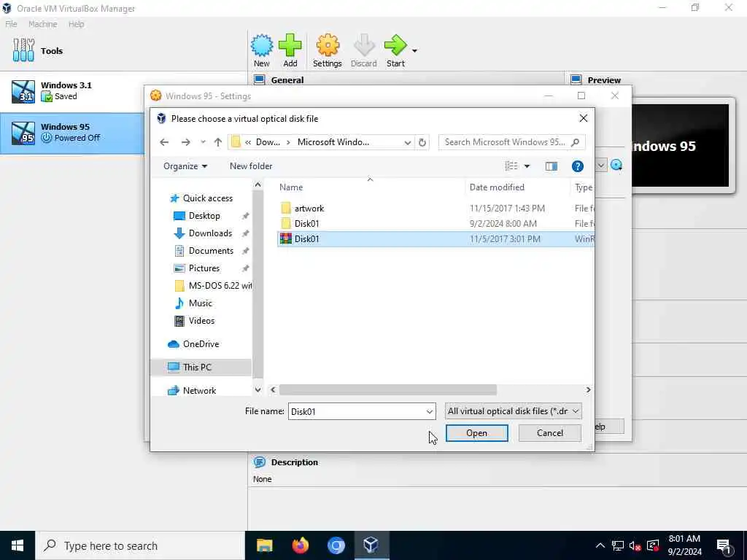The image size is (747, 560).
Task: Click the Cancel button
Action: (x=550, y=433)
